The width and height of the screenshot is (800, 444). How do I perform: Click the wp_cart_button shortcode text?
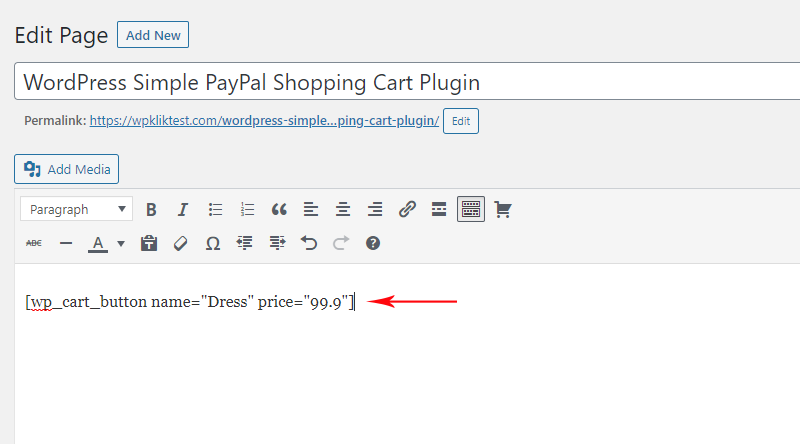(189, 302)
